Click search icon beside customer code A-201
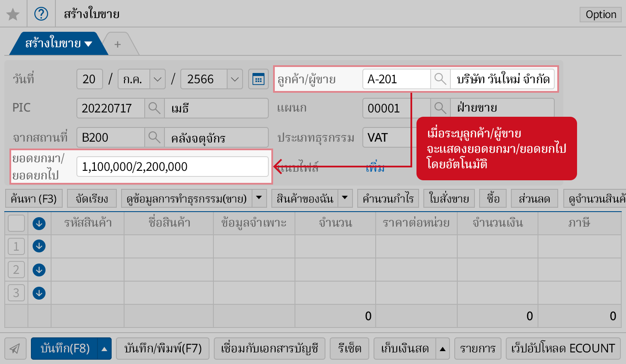The height and width of the screenshot is (364, 626). point(440,79)
